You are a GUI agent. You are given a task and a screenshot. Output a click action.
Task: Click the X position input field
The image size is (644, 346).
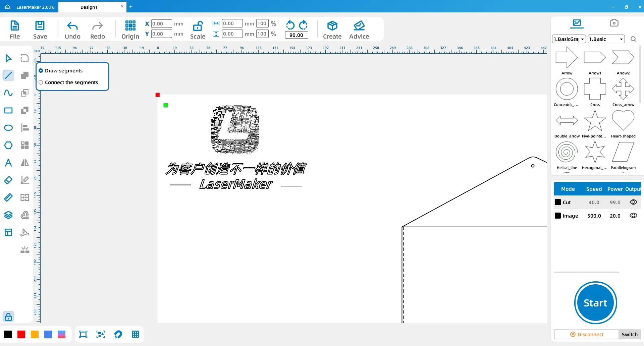pos(161,24)
